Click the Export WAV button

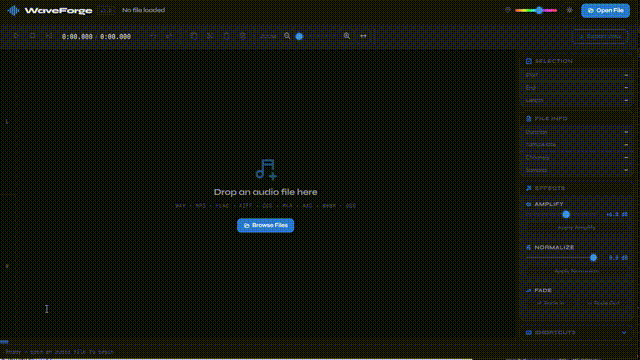600,36
